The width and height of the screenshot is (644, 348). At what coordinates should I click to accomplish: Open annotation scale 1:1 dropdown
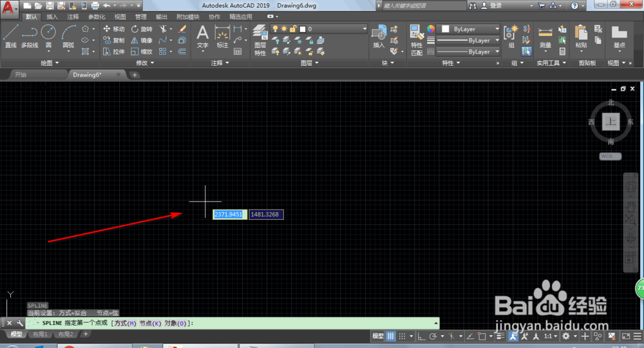coord(551,336)
